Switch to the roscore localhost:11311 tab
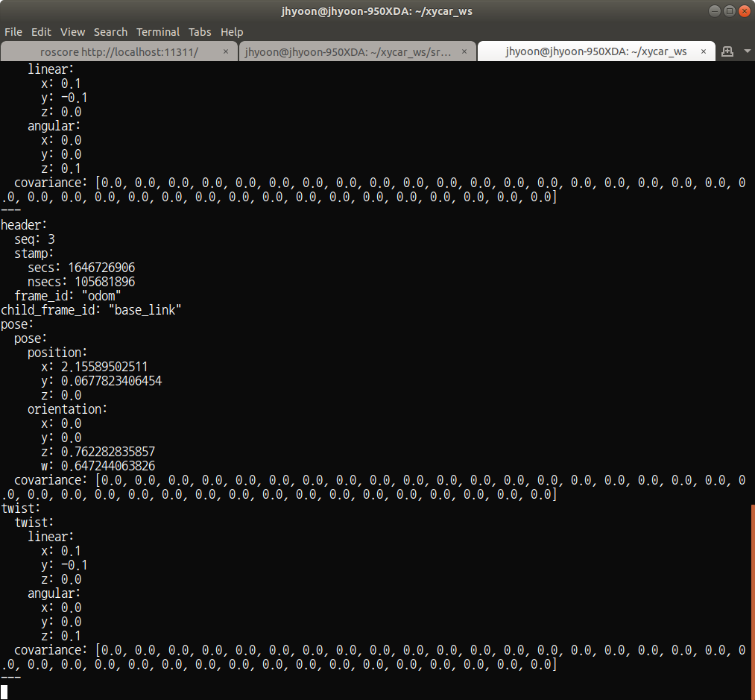Viewport: 755px width, 700px height. coord(119,51)
